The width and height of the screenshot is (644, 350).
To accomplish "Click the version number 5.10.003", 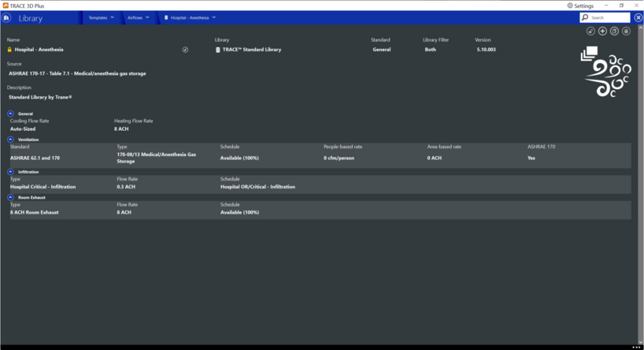I will 487,50.
